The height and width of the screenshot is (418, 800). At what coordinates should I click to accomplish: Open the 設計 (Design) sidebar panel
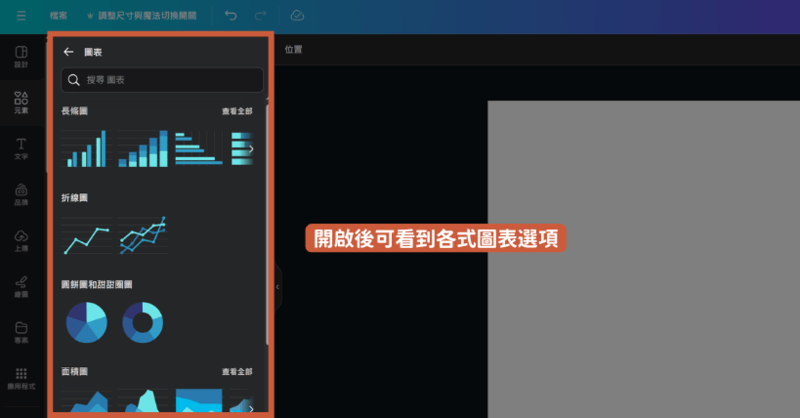(21, 56)
